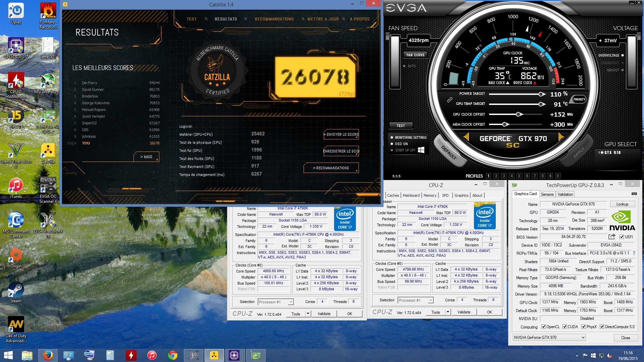Expand the Tools arrow in right CPU-Z window
644x362 pixels.
[447, 312]
